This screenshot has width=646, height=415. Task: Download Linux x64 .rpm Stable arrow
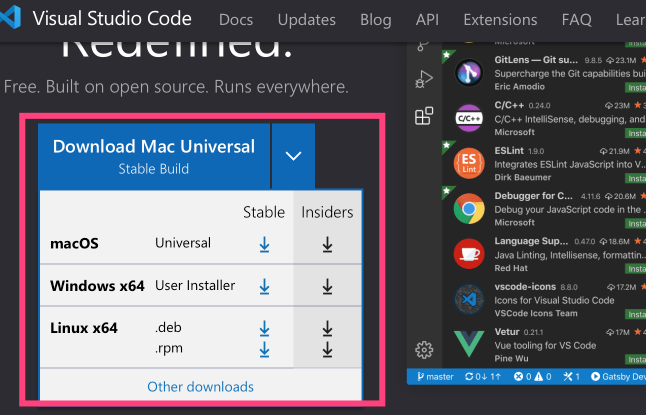264,350
